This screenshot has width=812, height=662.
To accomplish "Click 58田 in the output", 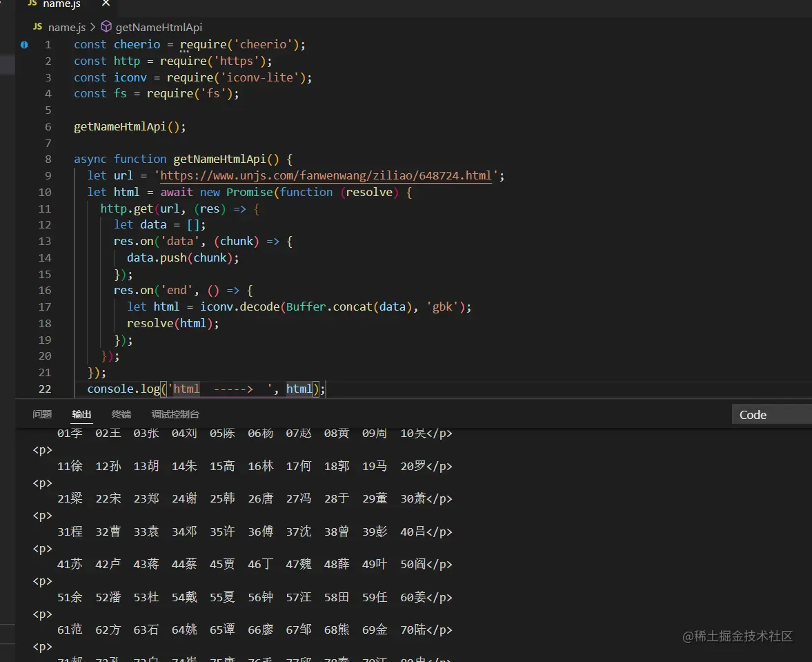I will pyautogui.click(x=337, y=597).
